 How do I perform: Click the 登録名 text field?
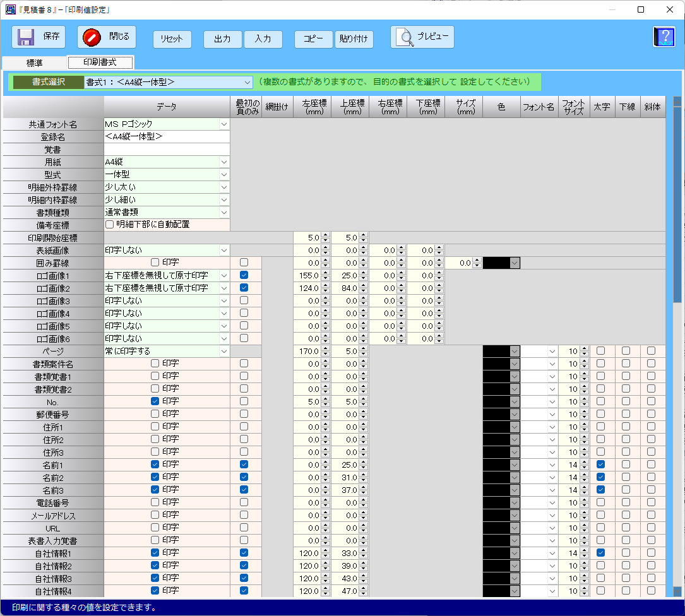pyautogui.click(x=167, y=137)
